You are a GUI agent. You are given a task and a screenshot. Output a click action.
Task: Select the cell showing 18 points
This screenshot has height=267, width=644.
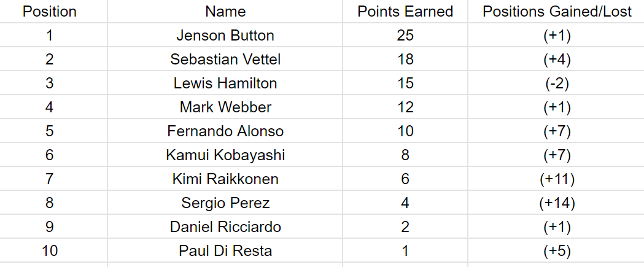[x=405, y=59]
